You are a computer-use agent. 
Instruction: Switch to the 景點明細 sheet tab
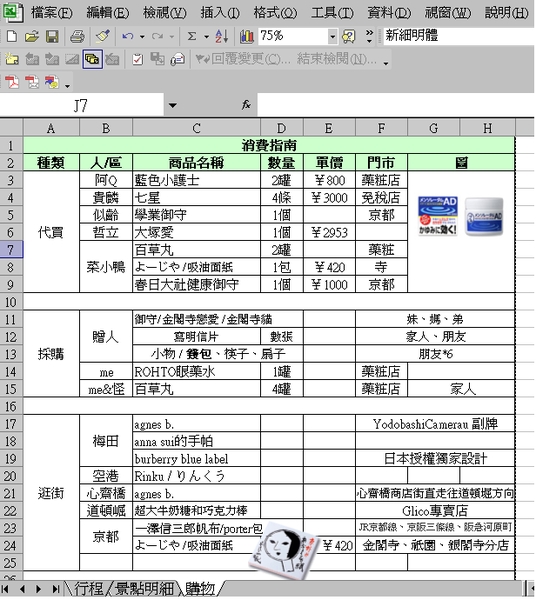[144, 589]
